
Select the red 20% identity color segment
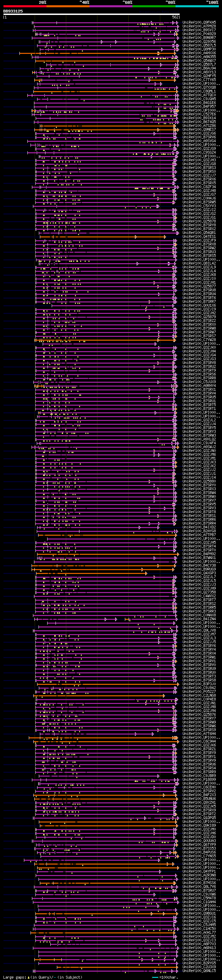coord(25,6)
